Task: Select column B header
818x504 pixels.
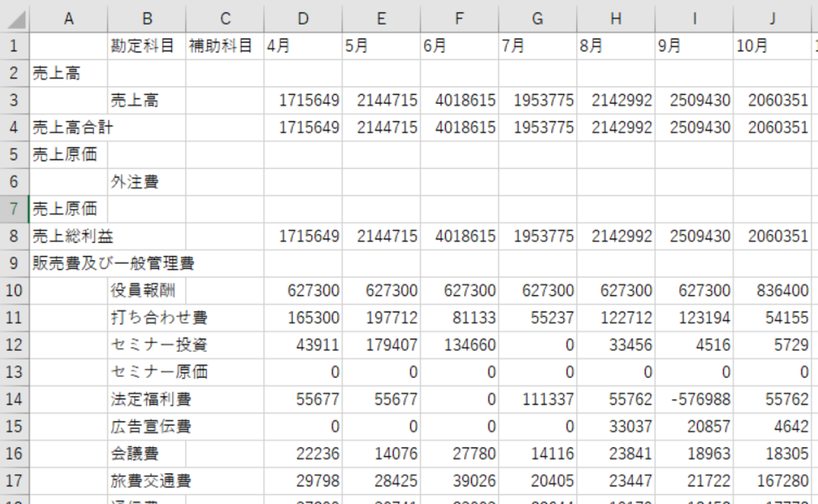Action: 147,19
